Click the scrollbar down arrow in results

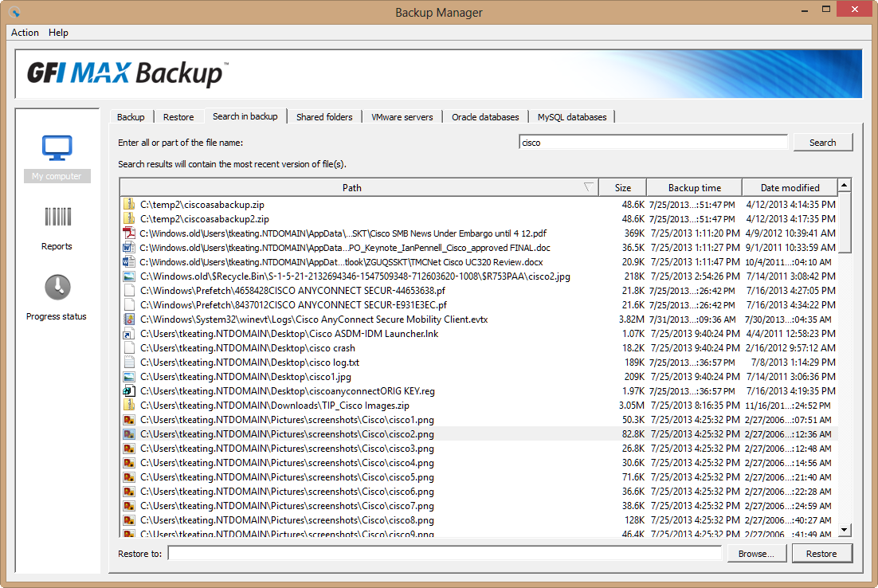click(844, 530)
